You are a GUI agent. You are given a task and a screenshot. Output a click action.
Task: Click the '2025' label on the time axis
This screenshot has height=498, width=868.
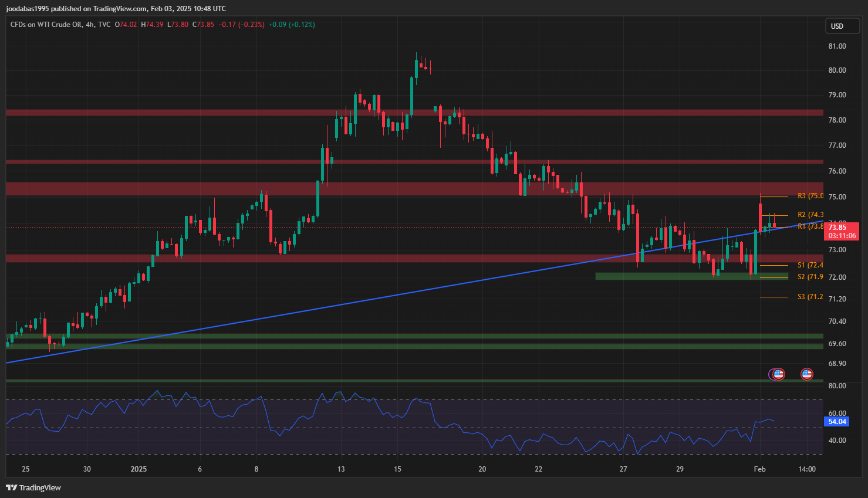tap(139, 469)
